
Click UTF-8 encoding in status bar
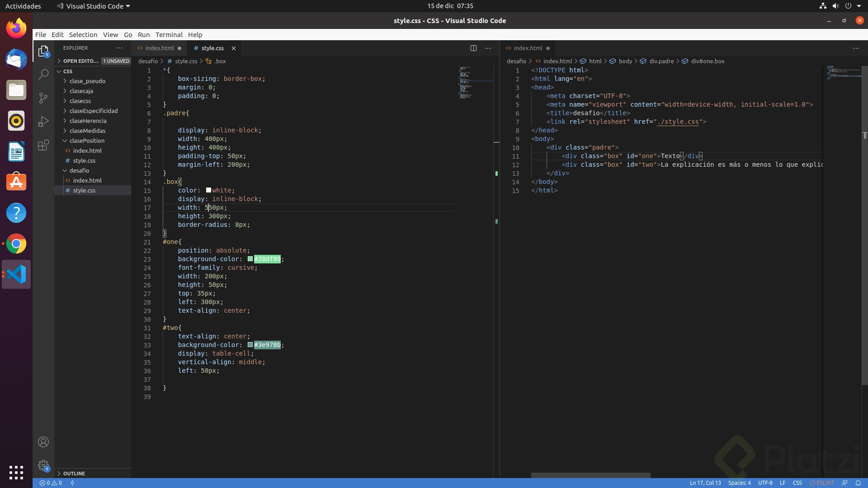pos(765,483)
